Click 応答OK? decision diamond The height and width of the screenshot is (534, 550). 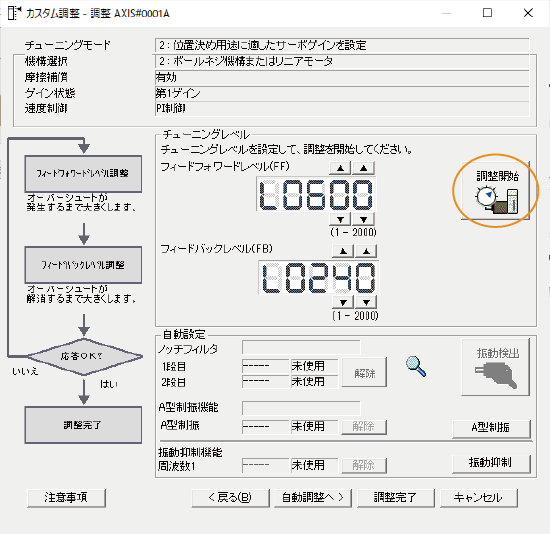(x=84, y=356)
